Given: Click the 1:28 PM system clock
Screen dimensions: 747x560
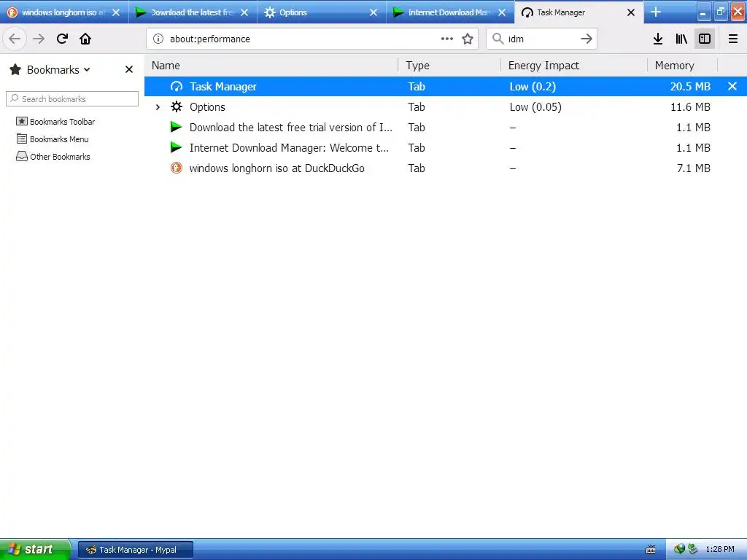Looking at the screenshot, I should click(x=720, y=550).
